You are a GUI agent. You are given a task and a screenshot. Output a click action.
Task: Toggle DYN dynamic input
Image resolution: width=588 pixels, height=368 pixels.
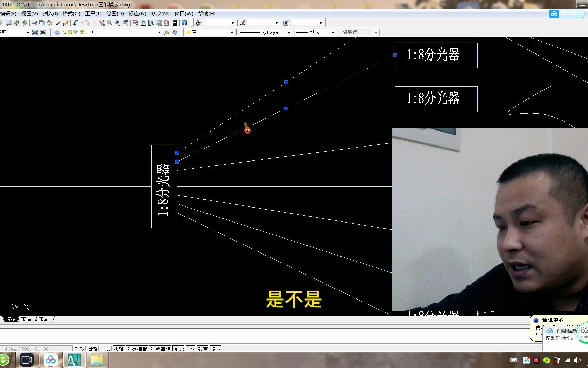(x=191, y=349)
